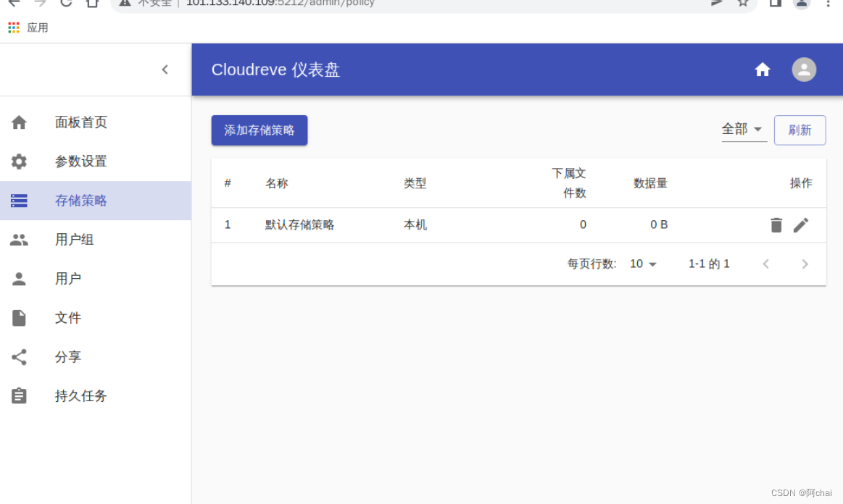The image size is (843, 504).
Task: Open the 每页行数 rows-per-page dropdown
Action: (x=642, y=264)
